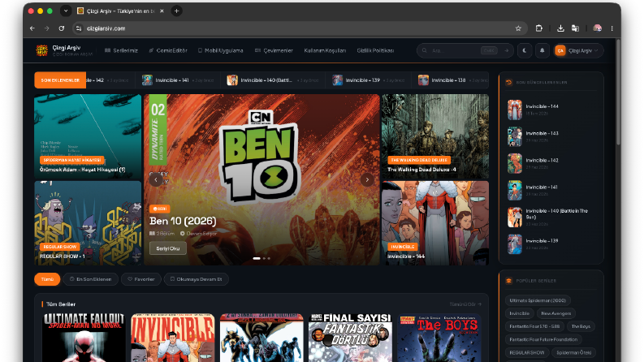The width and height of the screenshot is (644, 362).
Task: Click the New Avengers tag
Action: click(555, 313)
